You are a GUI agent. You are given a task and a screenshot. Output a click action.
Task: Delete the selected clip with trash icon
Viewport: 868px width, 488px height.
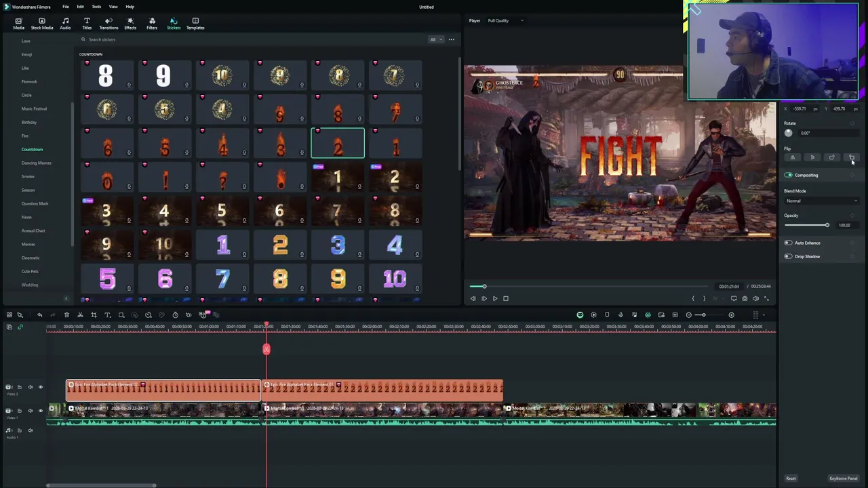[66, 314]
